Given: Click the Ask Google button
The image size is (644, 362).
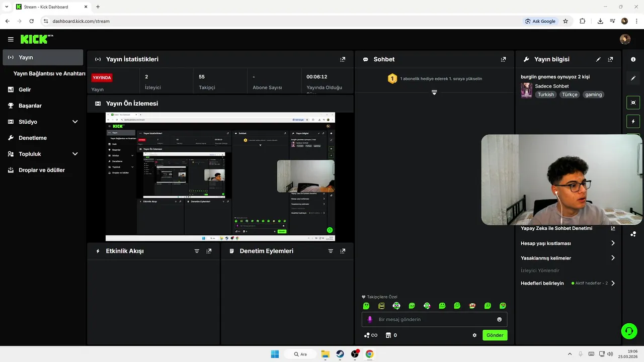Looking at the screenshot, I should click(x=540, y=21).
